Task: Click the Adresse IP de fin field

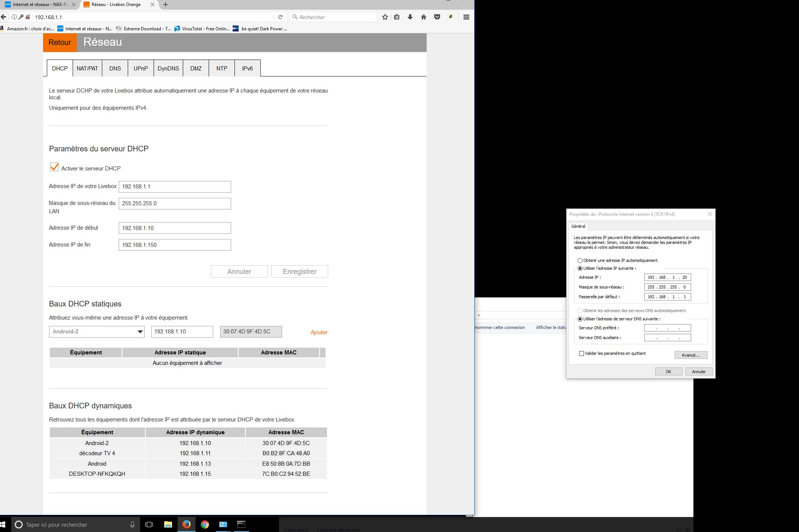Action: [x=175, y=245]
